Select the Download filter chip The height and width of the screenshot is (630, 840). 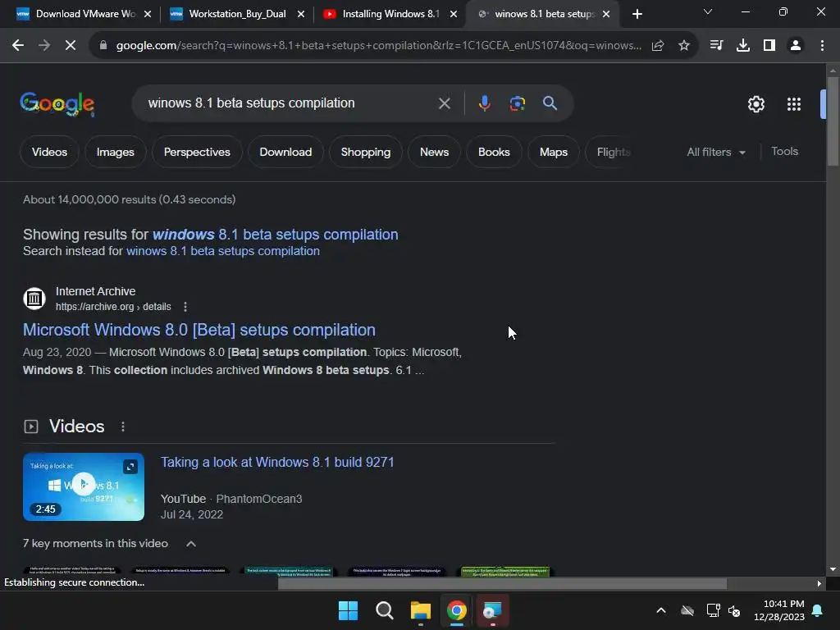click(285, 152)
